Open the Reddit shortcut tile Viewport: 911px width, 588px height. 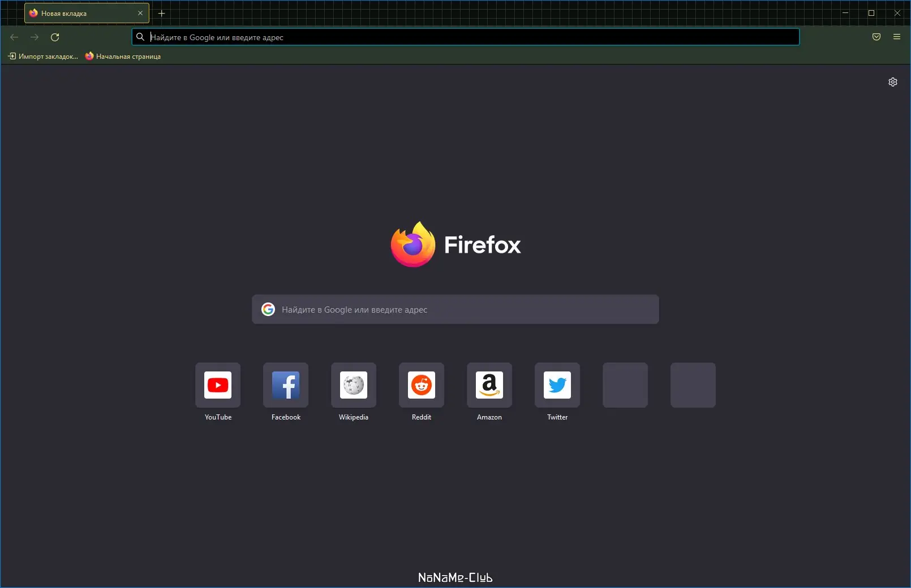422,385
